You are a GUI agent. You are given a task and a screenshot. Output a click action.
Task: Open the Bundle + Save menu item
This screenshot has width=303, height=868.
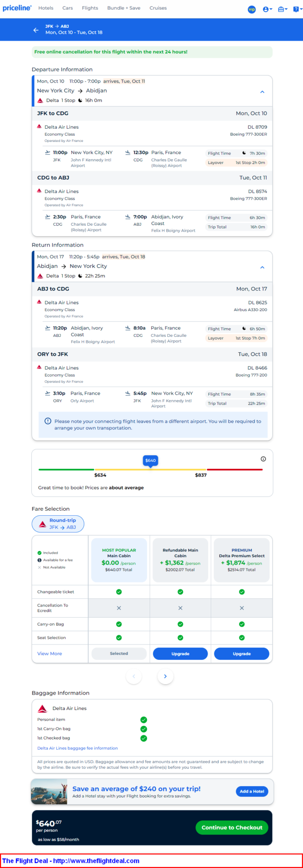coord(123,8)
